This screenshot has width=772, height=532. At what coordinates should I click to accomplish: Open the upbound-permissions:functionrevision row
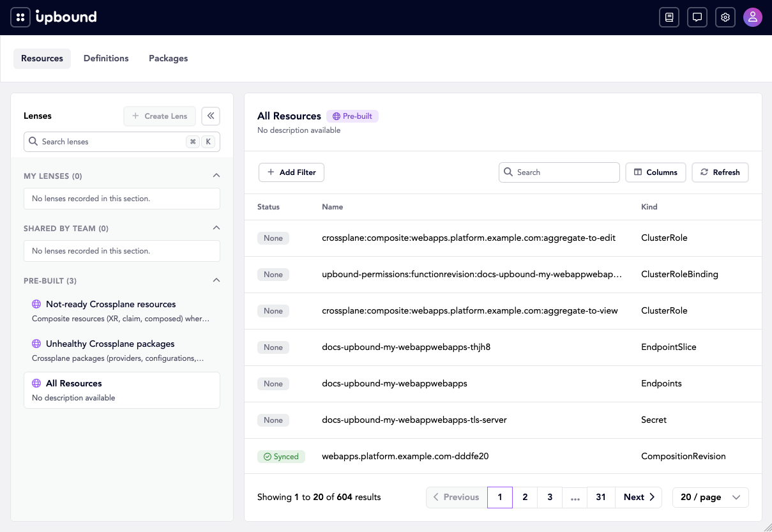click(503, 275)
